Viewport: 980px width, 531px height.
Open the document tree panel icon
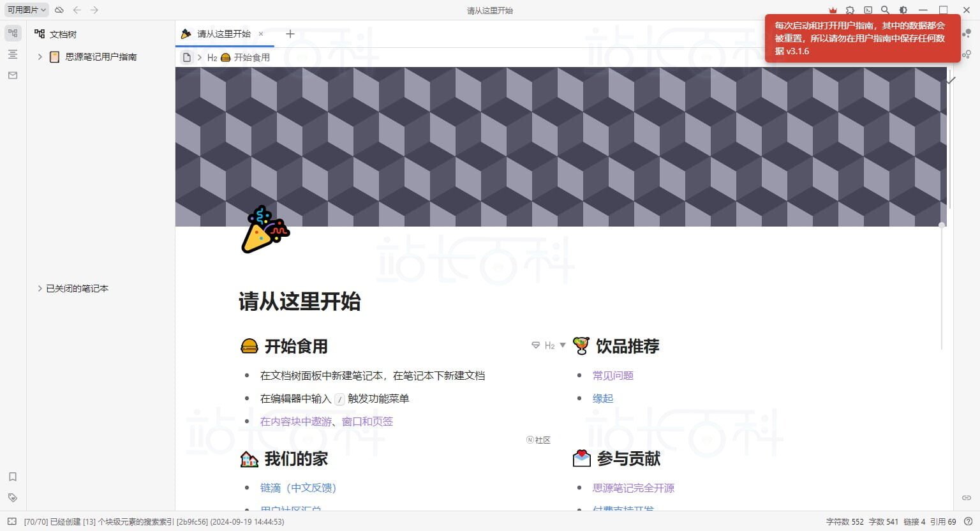(x=12, y=33)
